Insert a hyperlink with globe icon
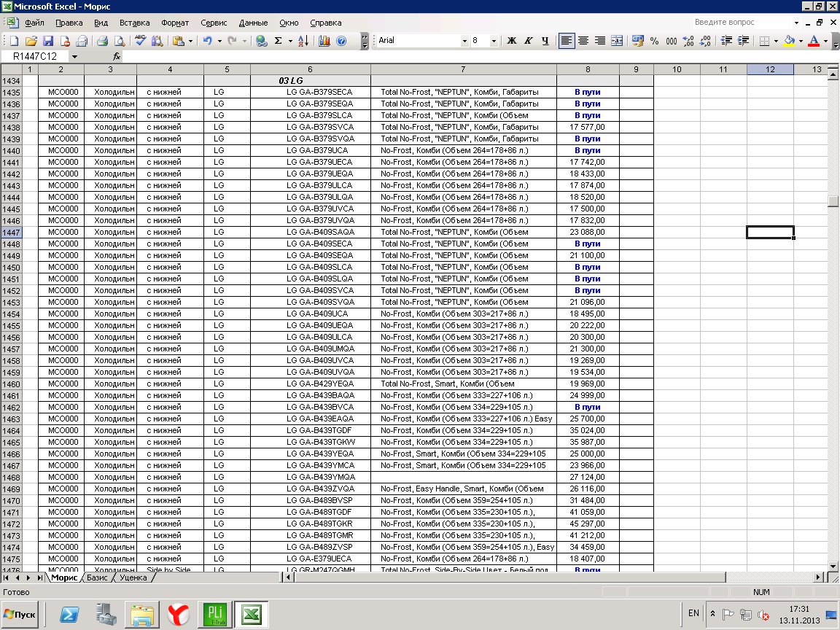840x630 pixels. pyautogui.click(x=262, y=41)
